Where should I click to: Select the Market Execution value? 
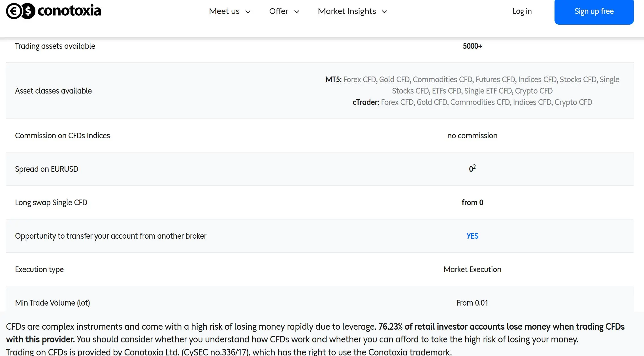click(472, 269)
